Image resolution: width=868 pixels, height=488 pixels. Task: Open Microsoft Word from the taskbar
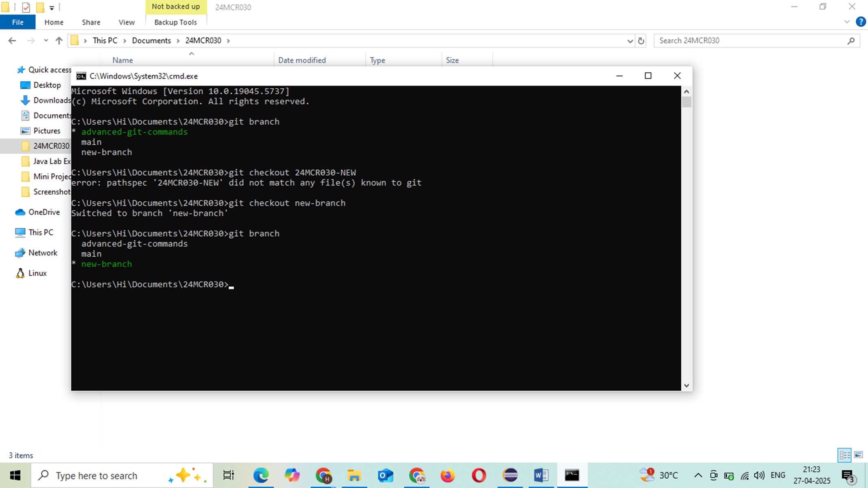pyautogui.click(x=541, y=475)
